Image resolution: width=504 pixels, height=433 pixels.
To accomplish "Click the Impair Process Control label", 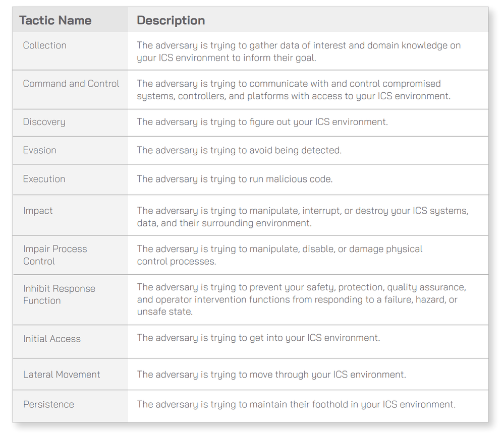I will (55, 255).
